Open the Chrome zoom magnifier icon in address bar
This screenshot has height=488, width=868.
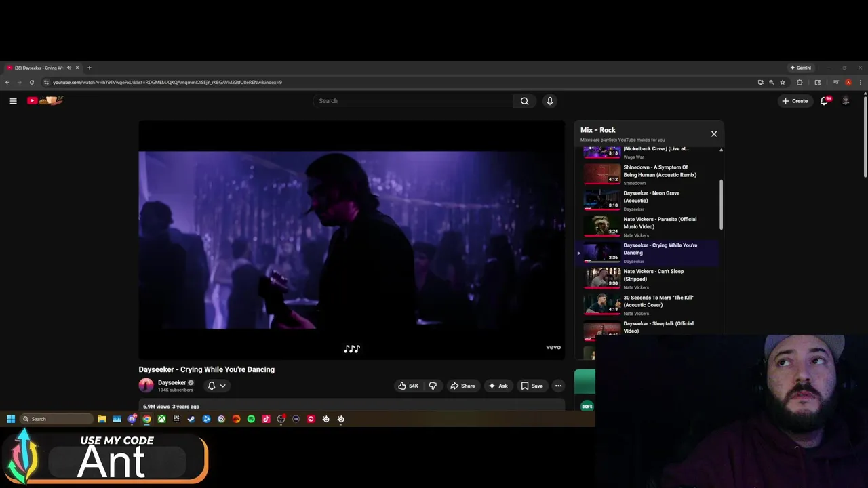coord(771,82)
